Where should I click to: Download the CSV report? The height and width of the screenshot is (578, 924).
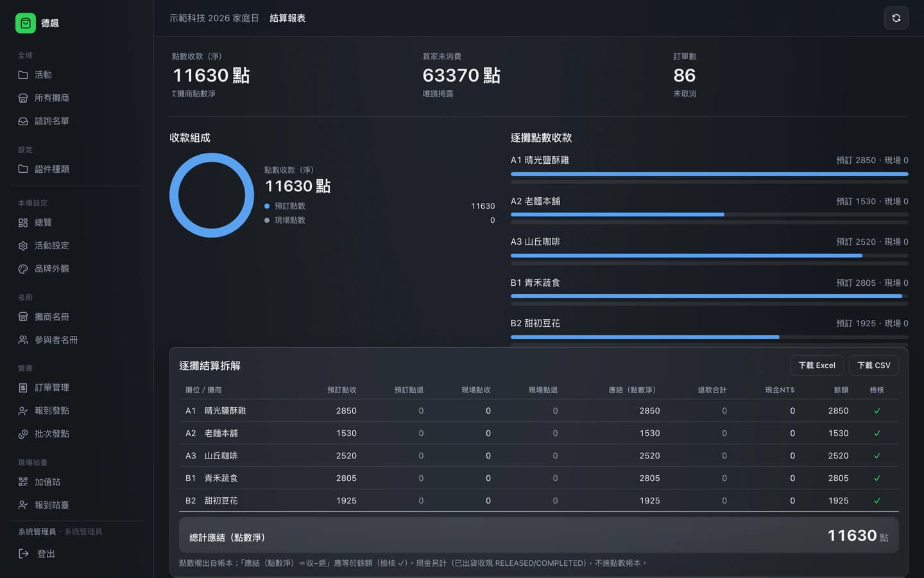[x=874, y=365]
